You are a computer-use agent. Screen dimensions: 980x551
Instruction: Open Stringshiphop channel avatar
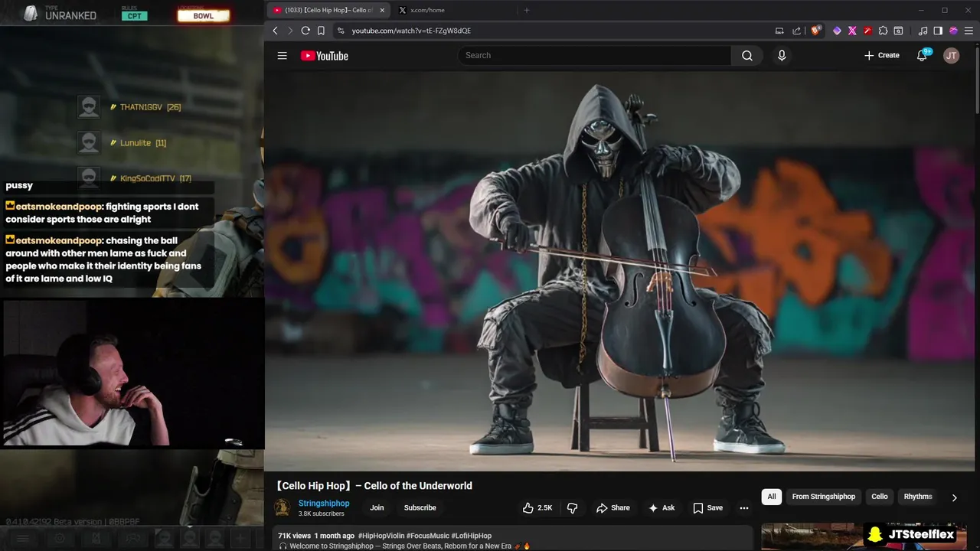pyautogui.click(x=283, y=507)
